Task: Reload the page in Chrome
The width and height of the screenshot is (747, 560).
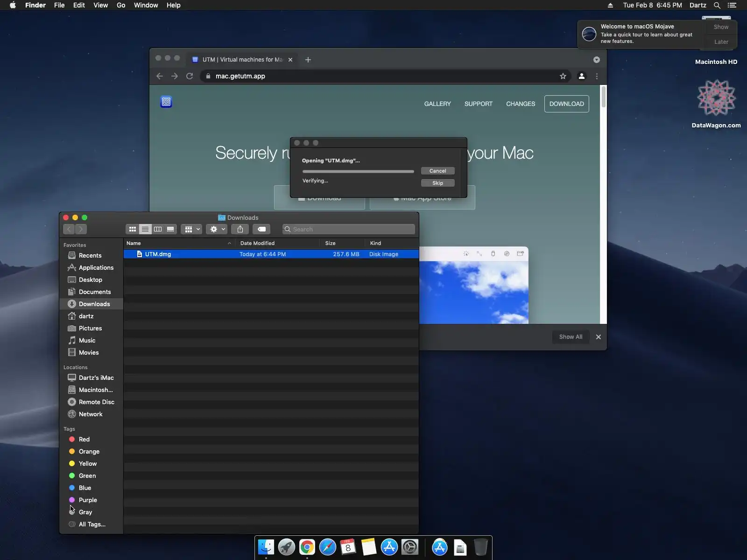Action: click(190, 76)
